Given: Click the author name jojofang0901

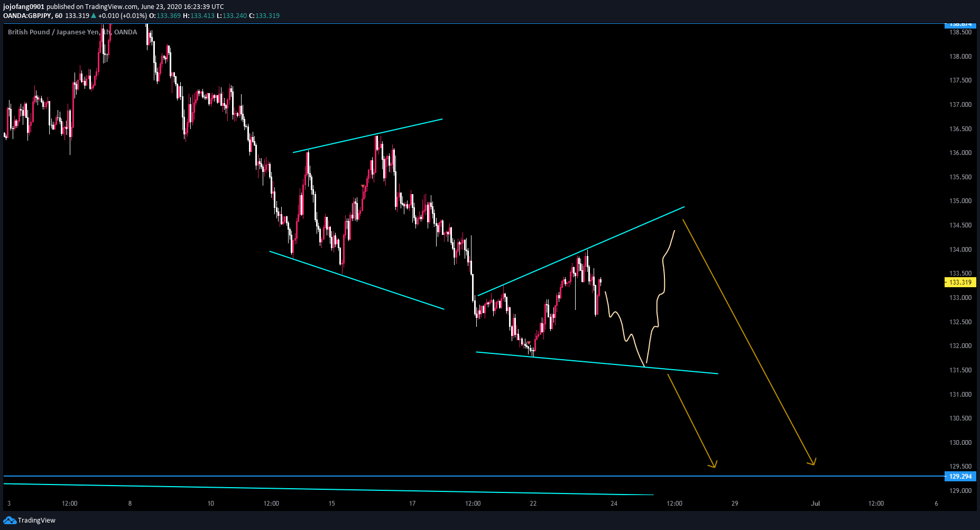Looking at the screenshot, I should tap(24, 7).
